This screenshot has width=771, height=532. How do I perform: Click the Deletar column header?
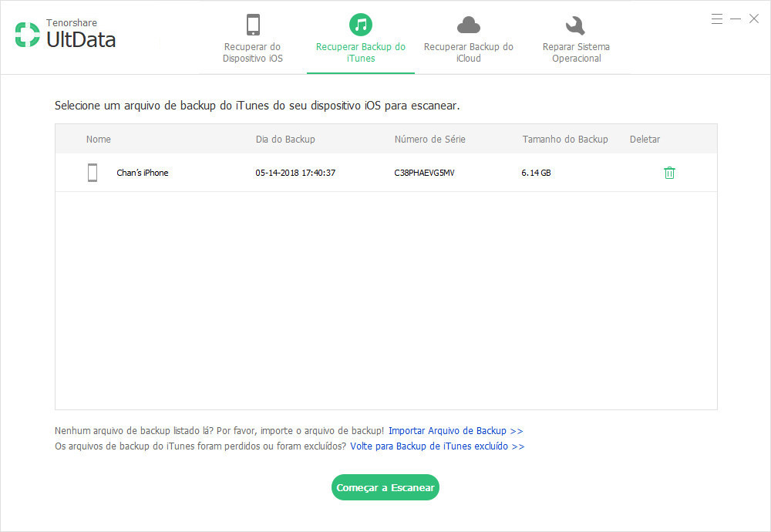pos(645,139)
